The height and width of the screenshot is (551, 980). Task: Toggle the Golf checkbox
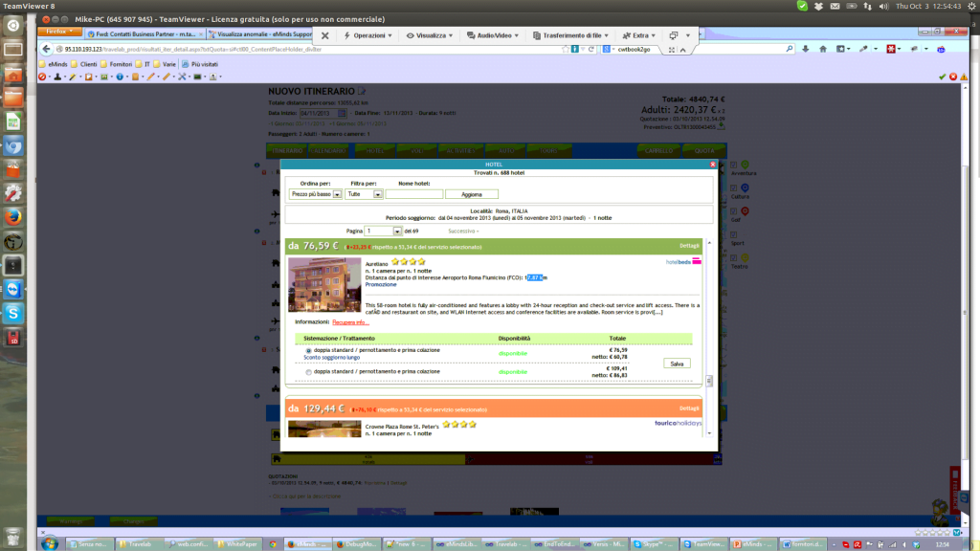coord(734,211)
